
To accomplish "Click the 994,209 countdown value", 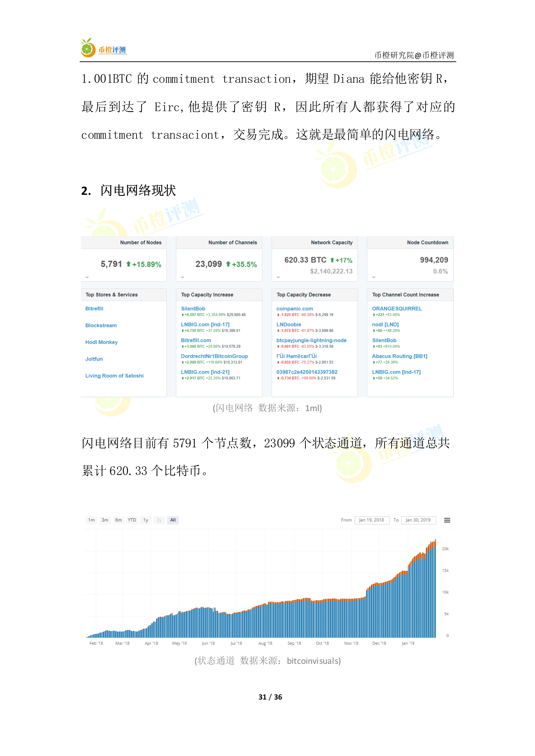I will (x=434, y=260).
